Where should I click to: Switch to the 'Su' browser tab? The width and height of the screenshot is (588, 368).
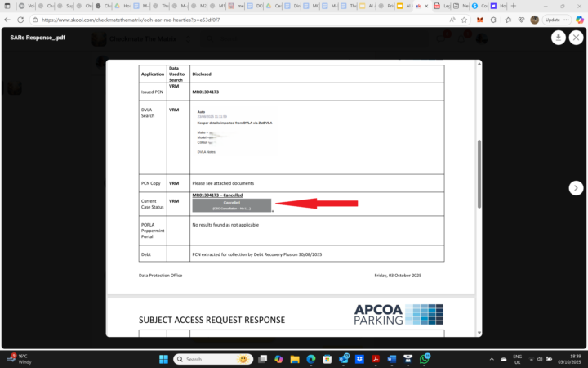click(65, 6)
